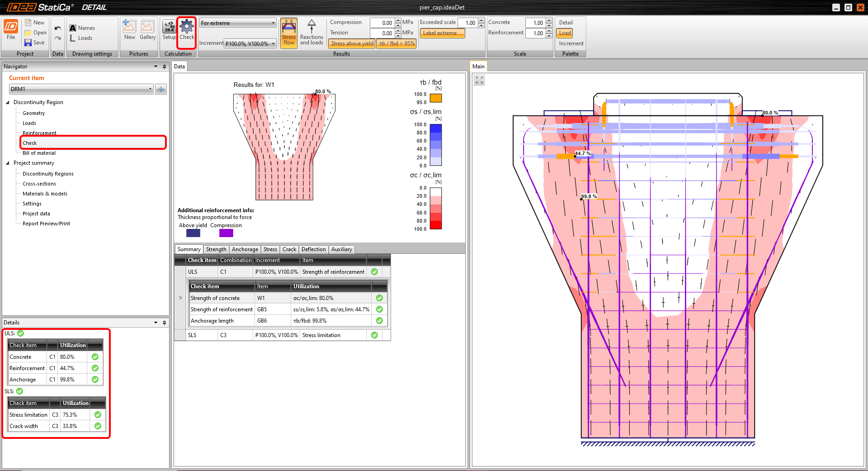Click the Save project icon
The image size is (868, 471).
click(x=28, y=43)
